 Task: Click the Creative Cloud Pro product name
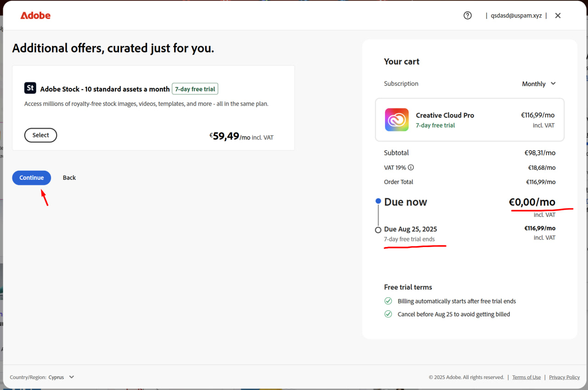[445, 115]
